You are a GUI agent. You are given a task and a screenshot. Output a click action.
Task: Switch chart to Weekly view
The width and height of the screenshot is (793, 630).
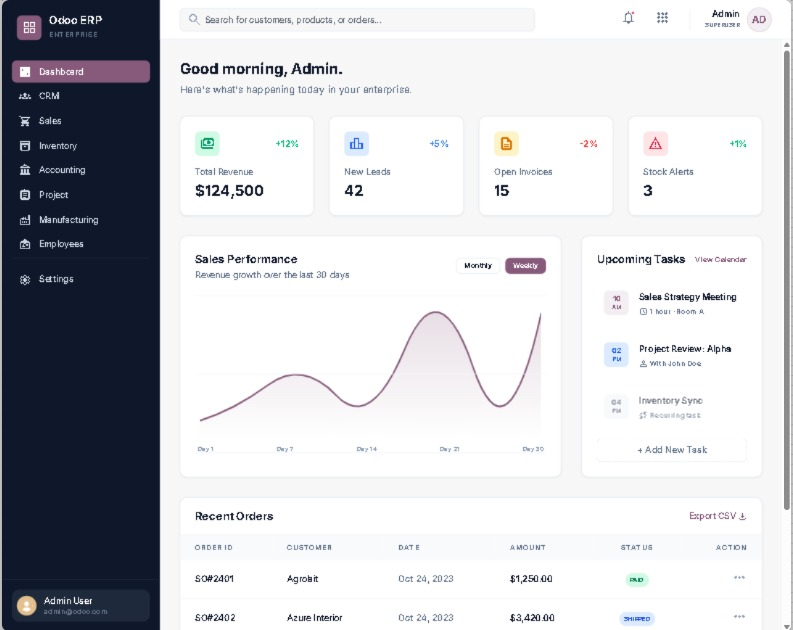click(525, 265)
